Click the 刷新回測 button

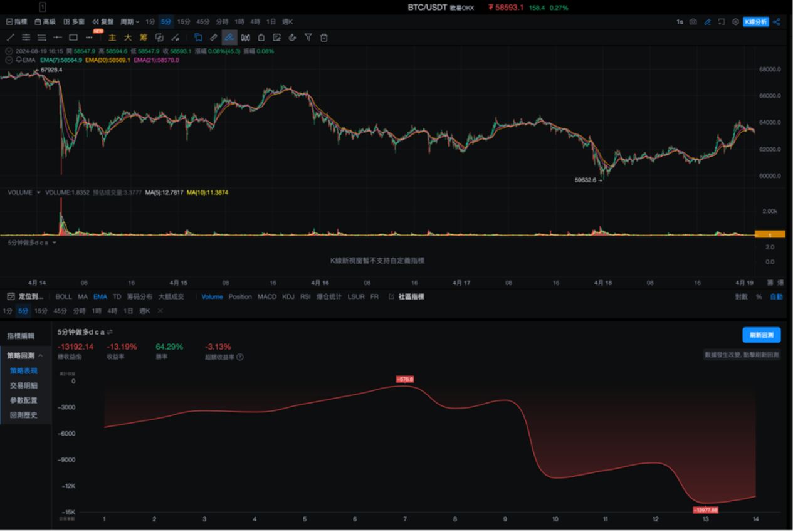(x=761, y=335)
